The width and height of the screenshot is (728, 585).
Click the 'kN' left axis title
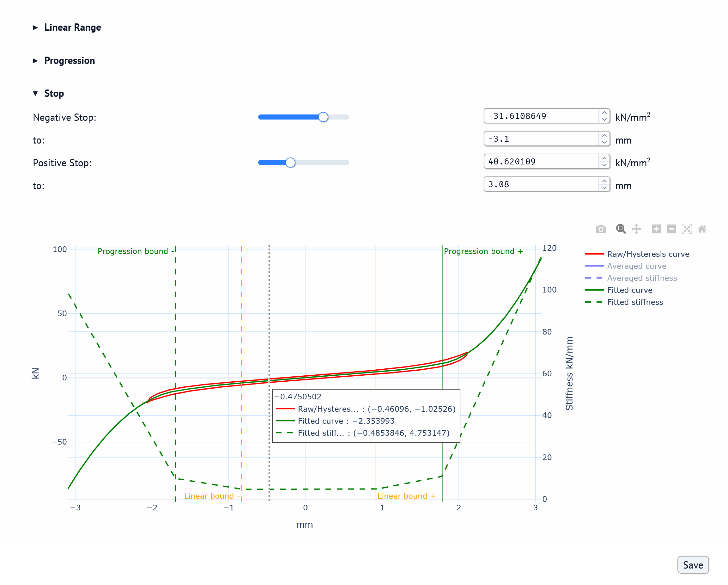coord(35,373)
